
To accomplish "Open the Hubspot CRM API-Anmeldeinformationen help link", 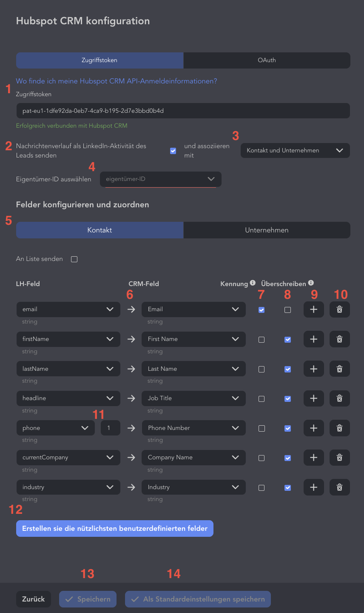I will 117,81.
